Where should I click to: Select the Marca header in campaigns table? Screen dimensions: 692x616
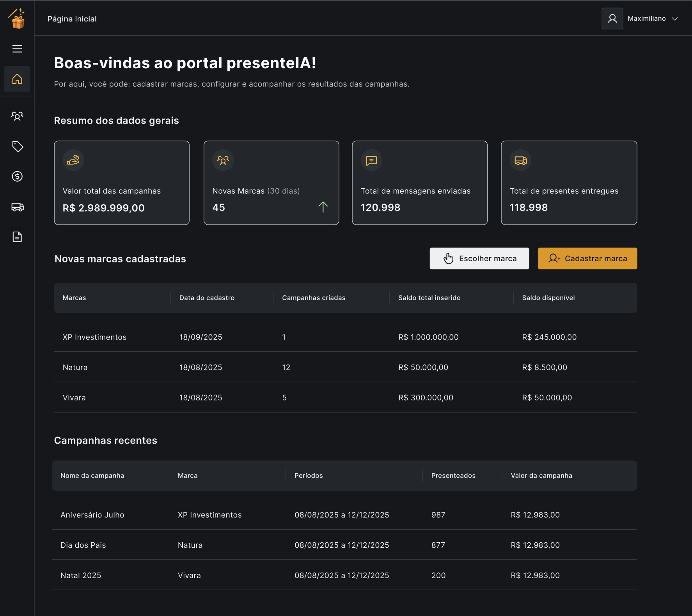click(x=188, y=476)
